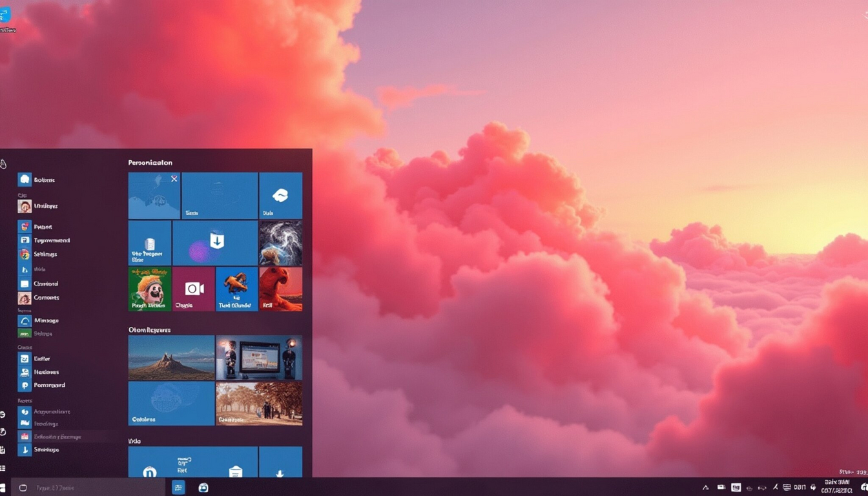This screenshot has height=496, width=868.
Task: Select the highlighted app near list bottom
Action: tap(58, 437)
